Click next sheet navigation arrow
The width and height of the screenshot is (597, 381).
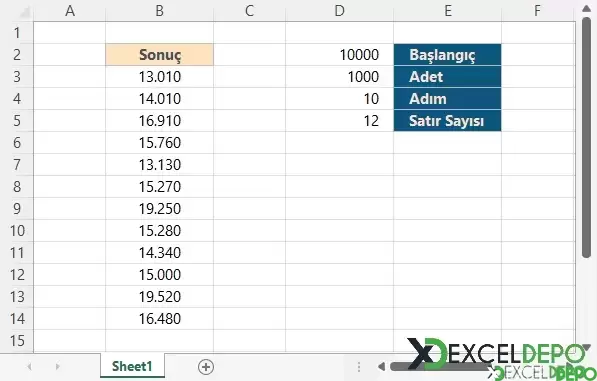[x=57, y=367]
